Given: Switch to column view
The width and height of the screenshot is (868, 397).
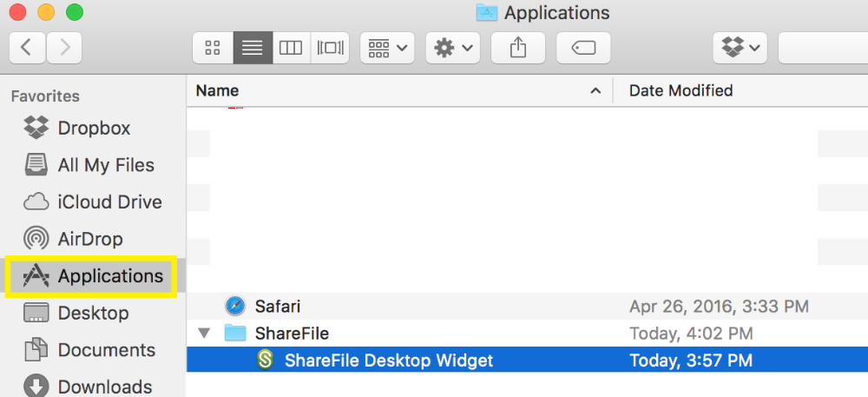Looking at the screenshot, I should pos(291,48).
